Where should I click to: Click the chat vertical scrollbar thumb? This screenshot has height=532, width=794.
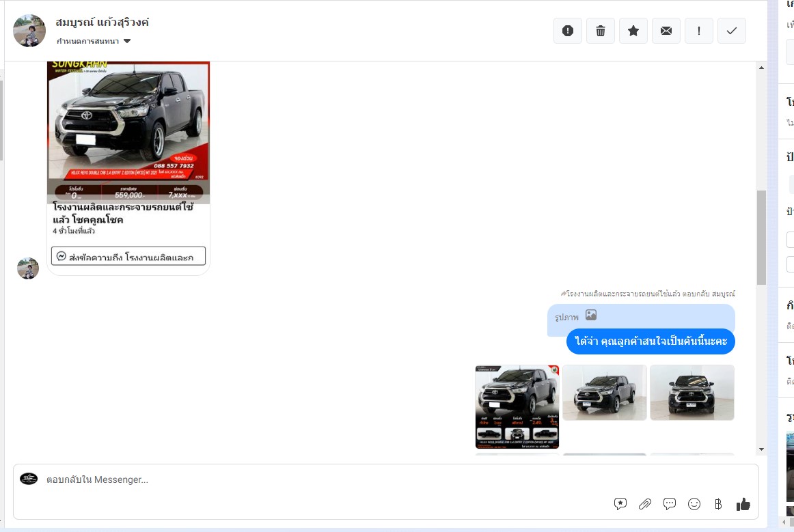(x=762, y=238)
